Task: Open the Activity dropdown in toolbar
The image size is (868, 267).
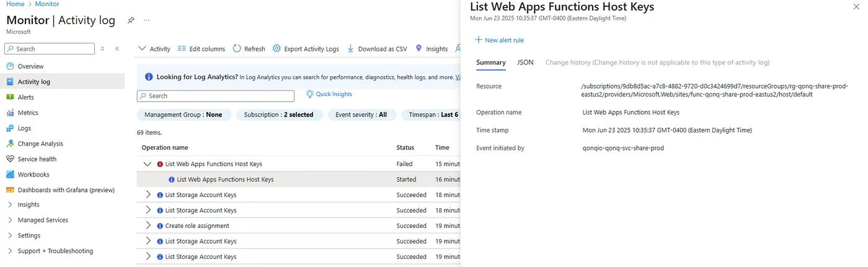Action: pyautogui.click(x=154, y=48)
